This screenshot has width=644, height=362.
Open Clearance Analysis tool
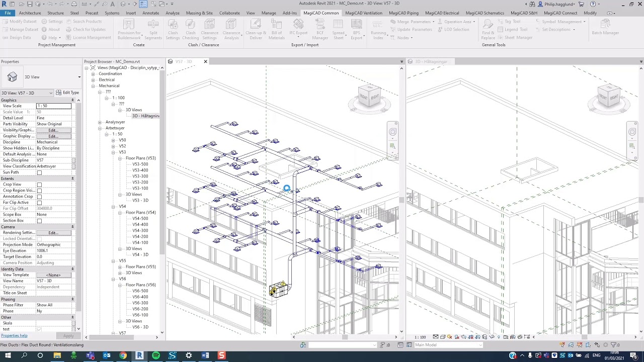pos(231,29)
